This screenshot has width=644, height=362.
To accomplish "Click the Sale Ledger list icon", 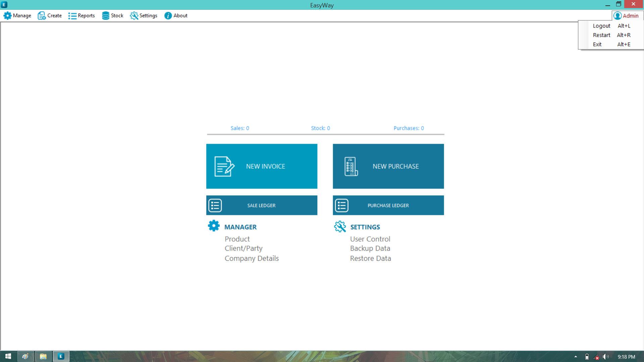I will 215,205.
